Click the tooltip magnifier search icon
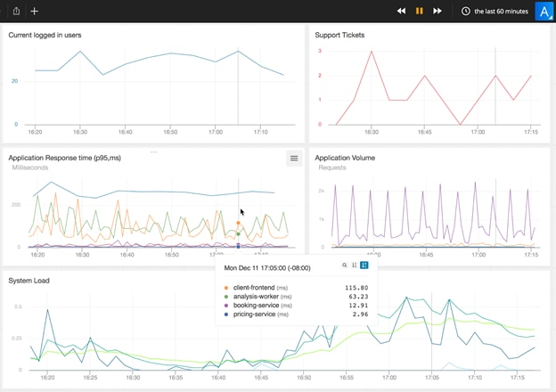 346,265
